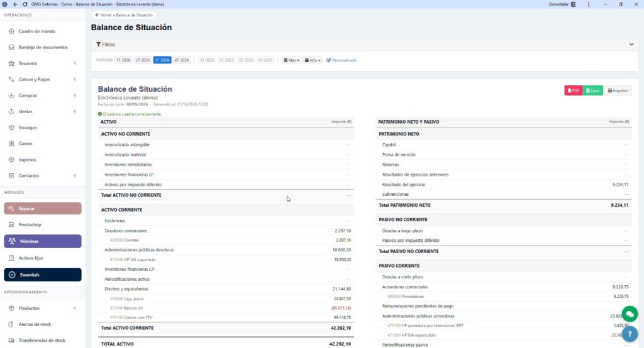Open Bandeja de documentos
This screenshot has height=348, width=644.
coord(42,47)
